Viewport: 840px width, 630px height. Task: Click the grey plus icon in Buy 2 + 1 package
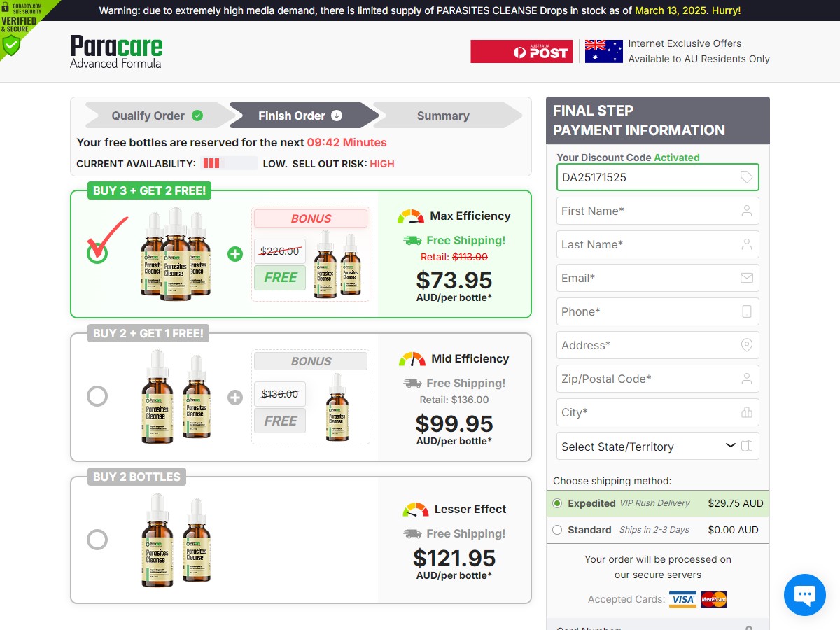point(235,398)
